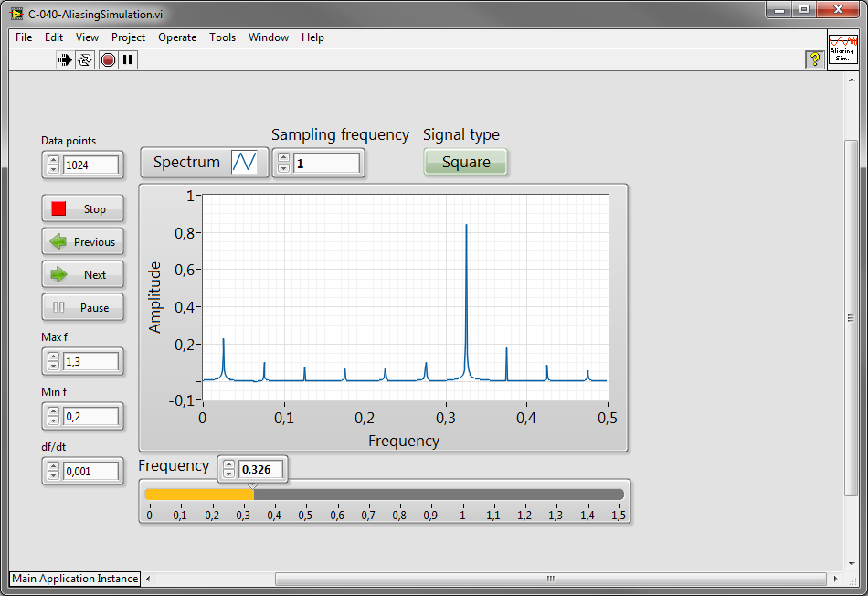The height and width of the screenshot is (596, 868).
Task: Click the Aliasing Sim VI icon
Action: coord(842,52)
